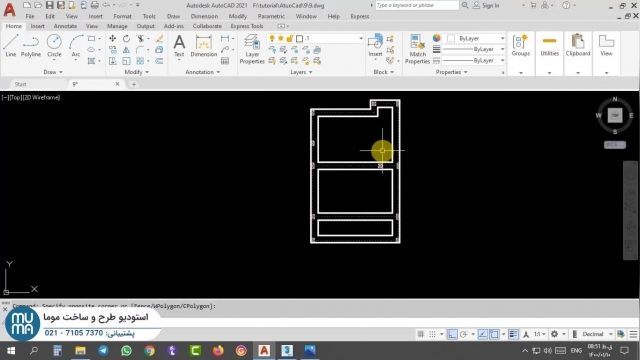This screenshot has width=640, height=360.
Task: Switch to the Start file tab
Action: (20, 84)
